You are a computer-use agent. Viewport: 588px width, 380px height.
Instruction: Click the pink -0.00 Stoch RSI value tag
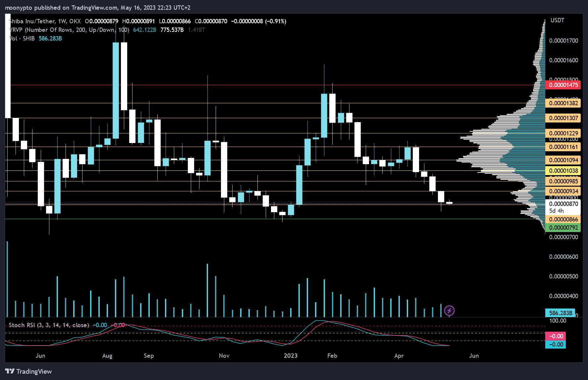(x=556, y=336)
